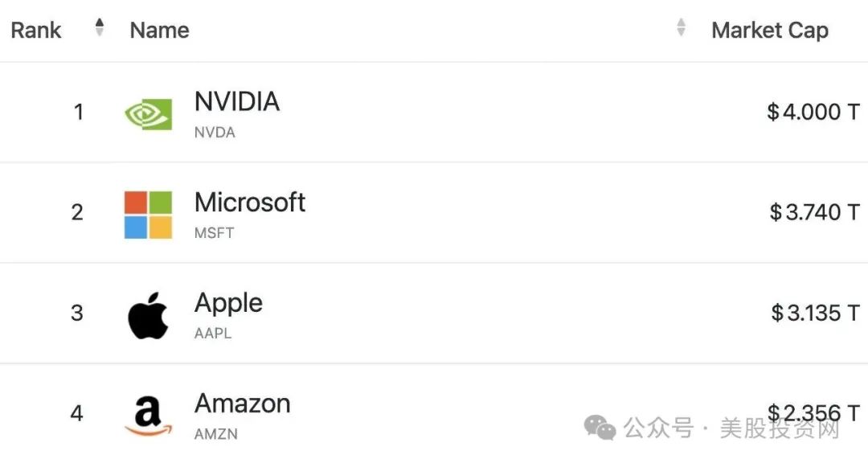The height and width of the screenshot is (463, 868).
Task: Open the Microsoft company name link
Action: point(250,202)
